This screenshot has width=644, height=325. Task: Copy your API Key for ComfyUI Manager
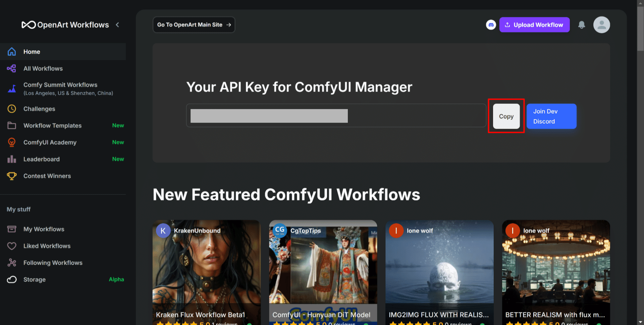(x=506, y=116)
